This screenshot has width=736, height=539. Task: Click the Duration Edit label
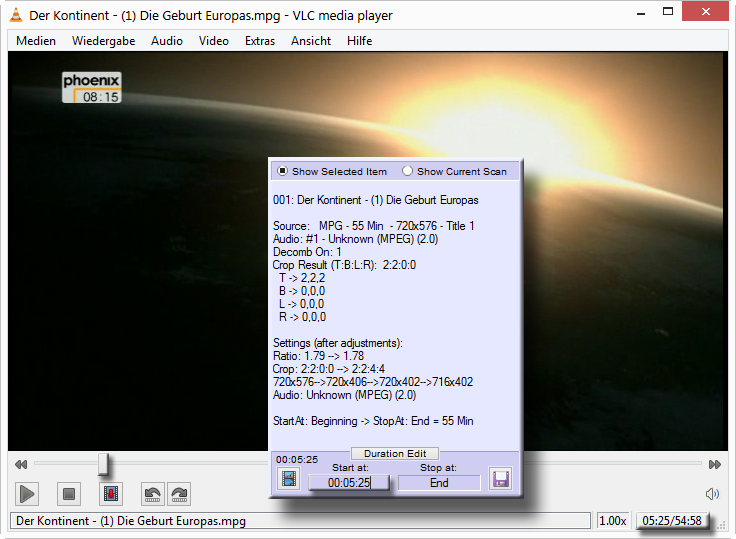point(395,454)
